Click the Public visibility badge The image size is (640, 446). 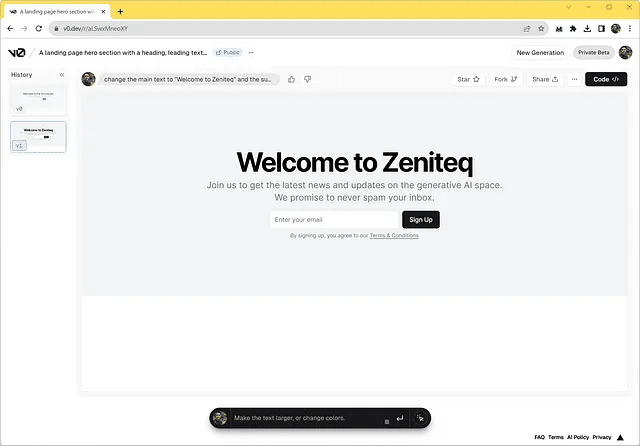point(228,53)
